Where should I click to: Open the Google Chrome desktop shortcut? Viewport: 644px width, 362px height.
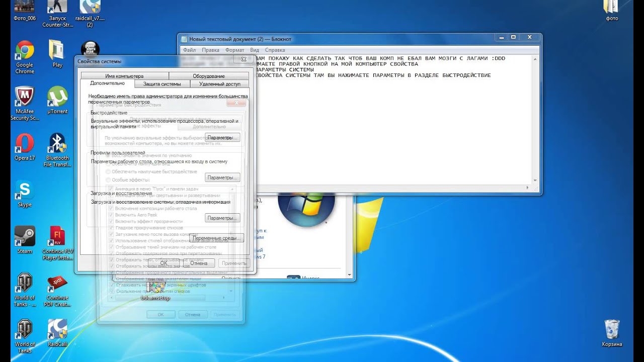(25, 57)
